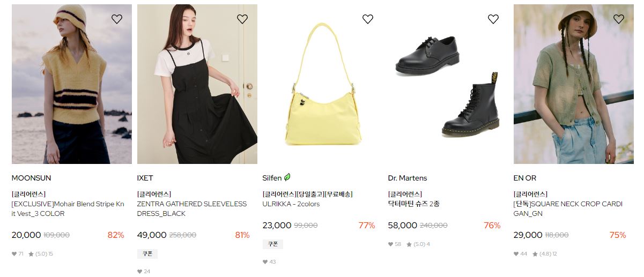The height and width of the screenshot is (277, 644).
Task: Open MOONSUN brand page
Action: 31,178
